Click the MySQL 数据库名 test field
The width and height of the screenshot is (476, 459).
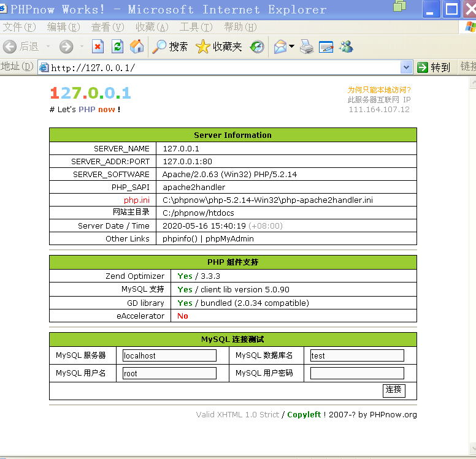(357, 355)
